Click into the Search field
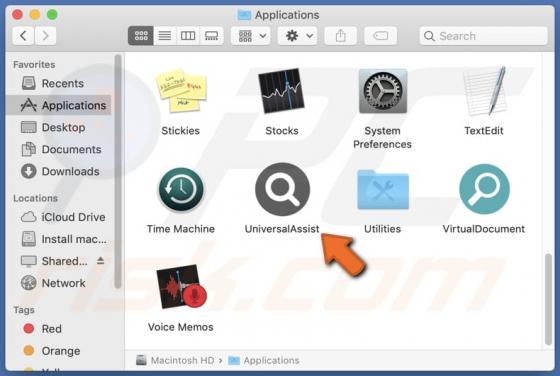The width and height of the screenshot is (560, 376). click(x=483, y=36)
